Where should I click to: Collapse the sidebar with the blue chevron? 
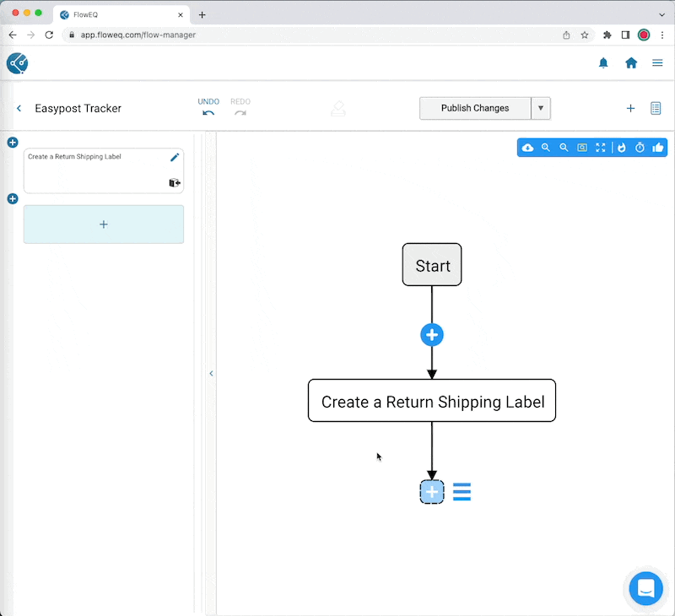click(212, 374)
